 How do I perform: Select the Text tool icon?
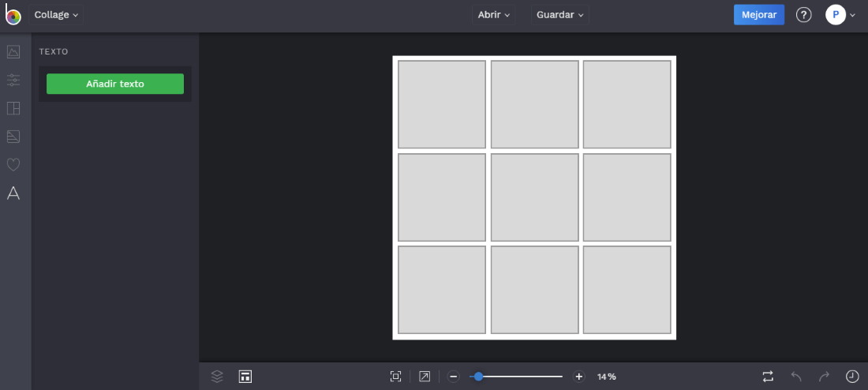pos(13,193)
